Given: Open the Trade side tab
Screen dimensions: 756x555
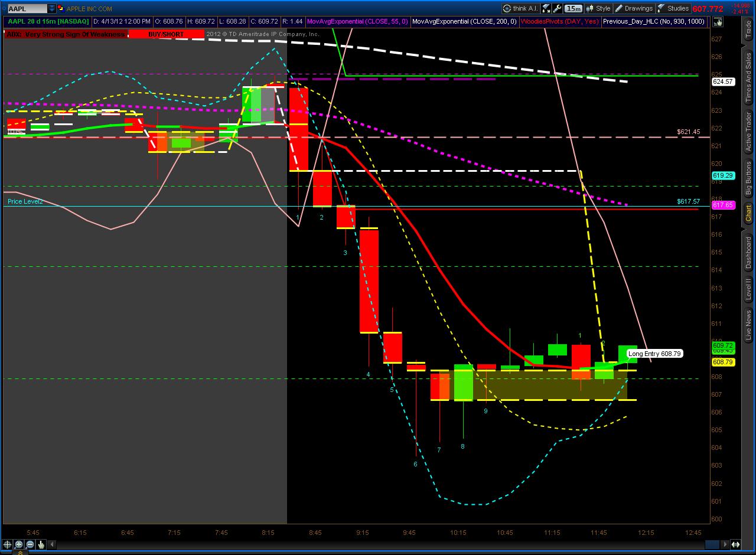Looking at the screenshot, I should point(748,30).
